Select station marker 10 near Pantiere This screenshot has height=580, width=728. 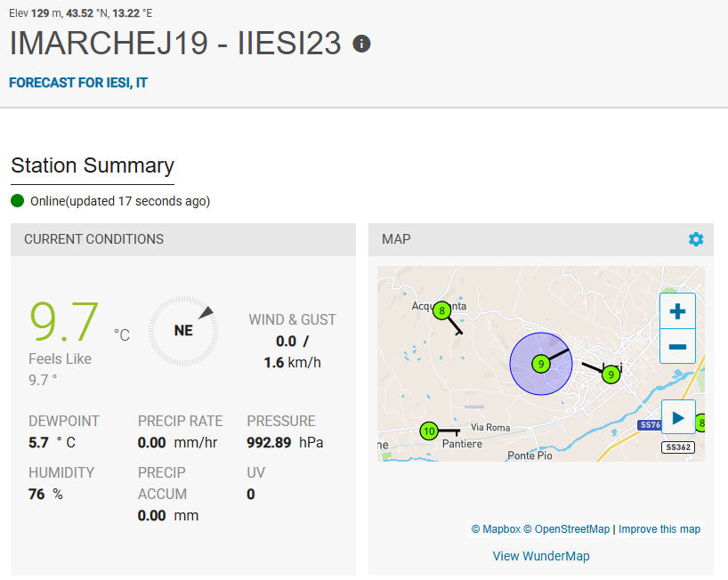pos(429,431)
